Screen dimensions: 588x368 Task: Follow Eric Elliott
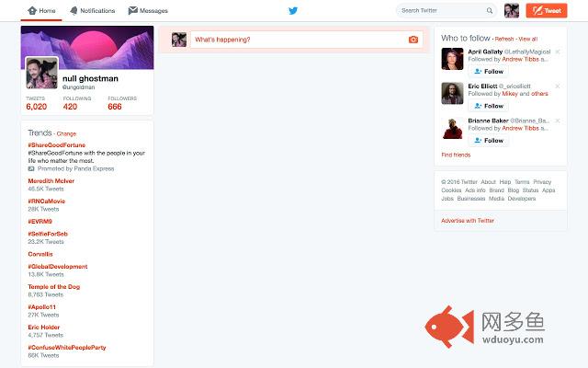[489, 106]
